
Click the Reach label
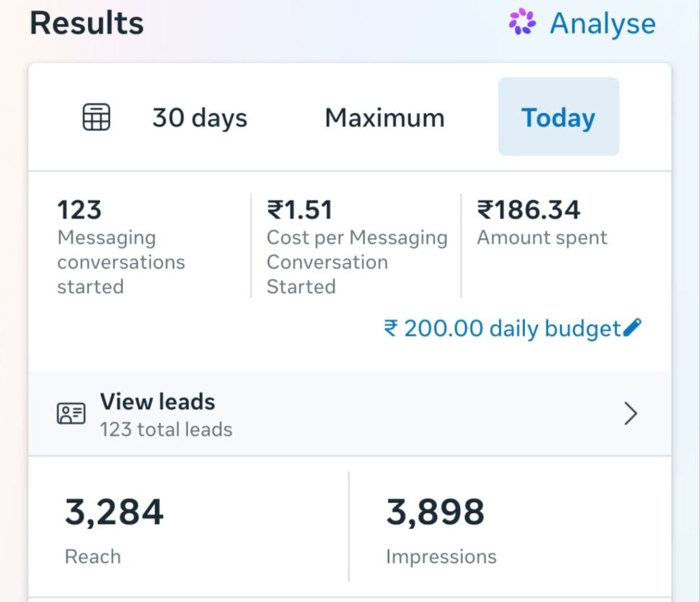click(x=93, y=557)
